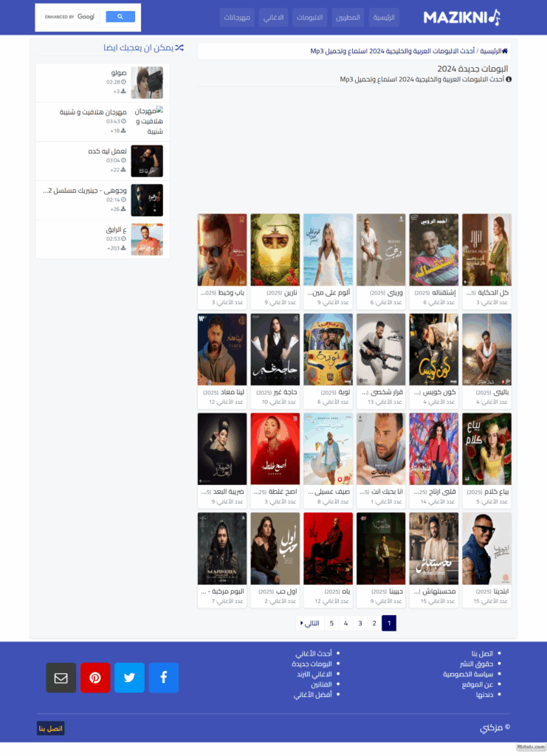Click footer link الفنانين

coord(321,684)
